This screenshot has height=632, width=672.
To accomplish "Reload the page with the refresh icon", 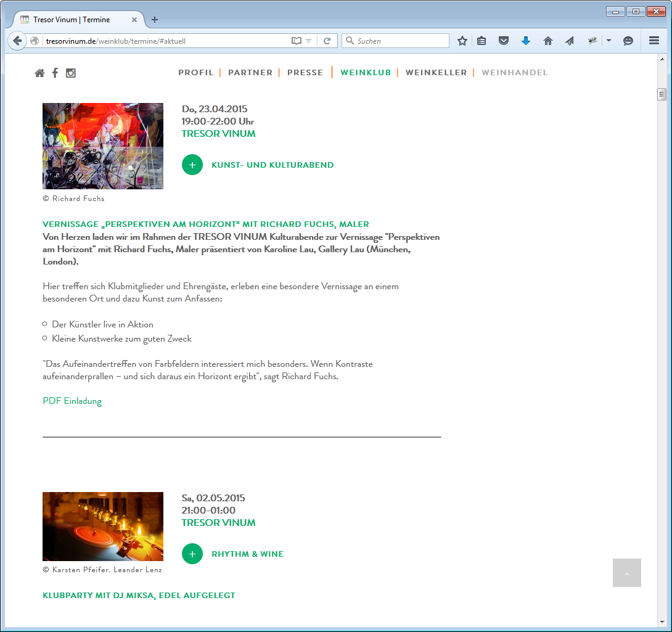I will tap(327, 41).
